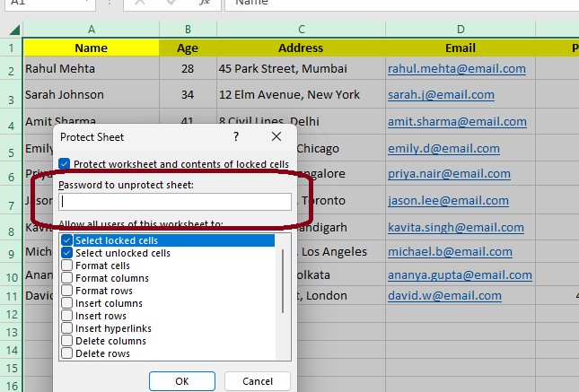This screenshot has height=392, width=579.
Task: Select the row 12 header
Action: 11,315
